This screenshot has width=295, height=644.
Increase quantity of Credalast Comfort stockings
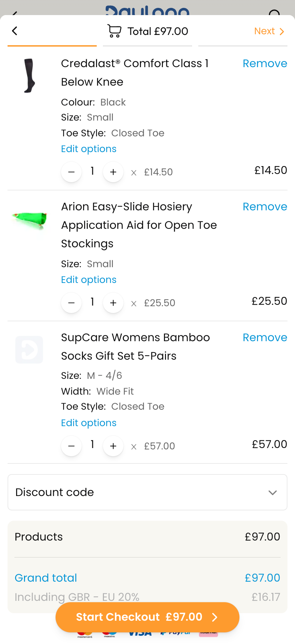[113, 172]
